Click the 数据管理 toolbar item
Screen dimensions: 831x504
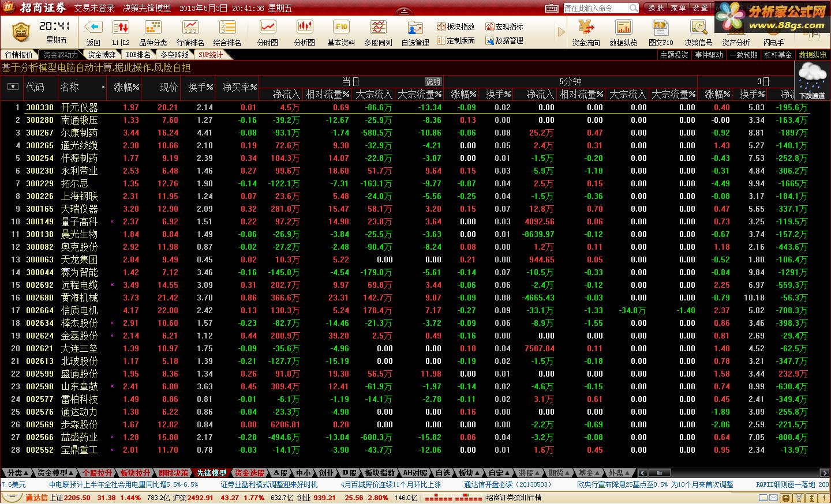coord(504,40)
